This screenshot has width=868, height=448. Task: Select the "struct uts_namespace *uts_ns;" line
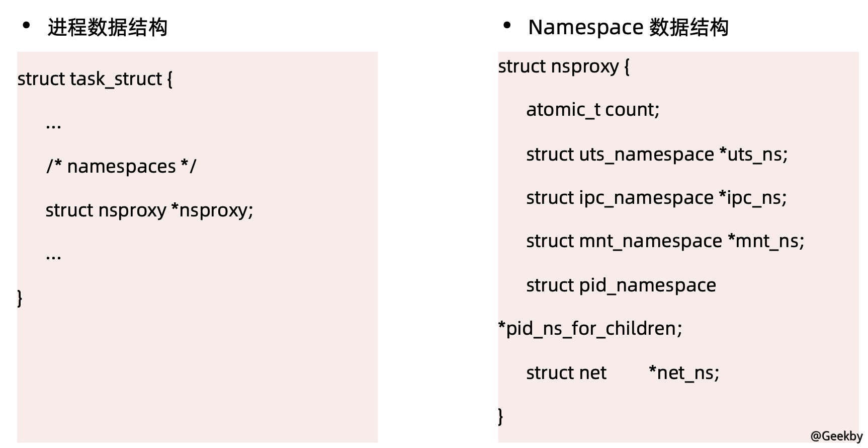tap(657, 155)
